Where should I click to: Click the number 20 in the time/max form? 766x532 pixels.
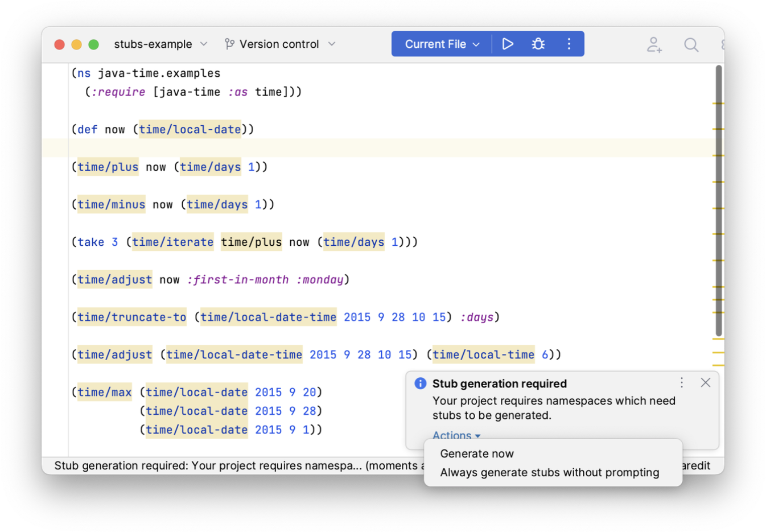click(310, 392)
